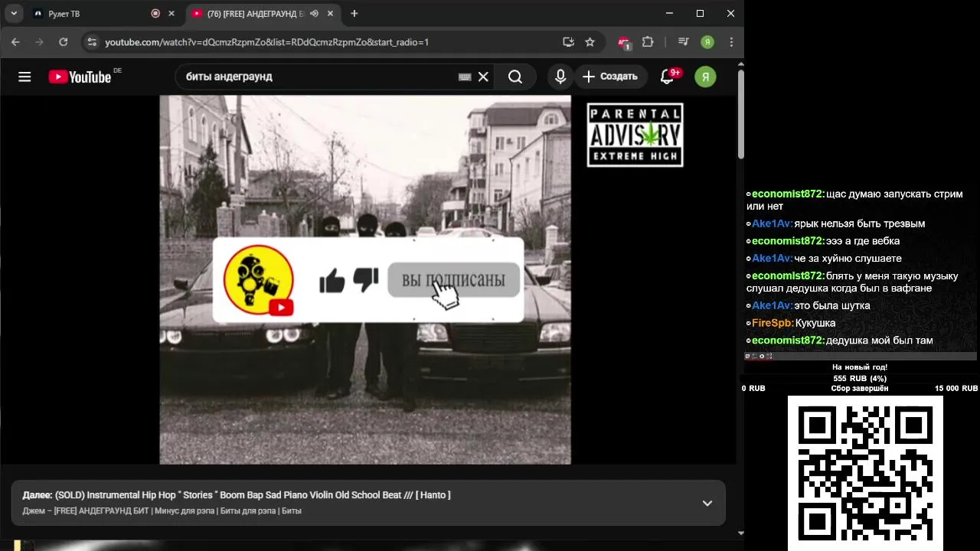Open the on-screen keyboard icon

pos(465,77)
